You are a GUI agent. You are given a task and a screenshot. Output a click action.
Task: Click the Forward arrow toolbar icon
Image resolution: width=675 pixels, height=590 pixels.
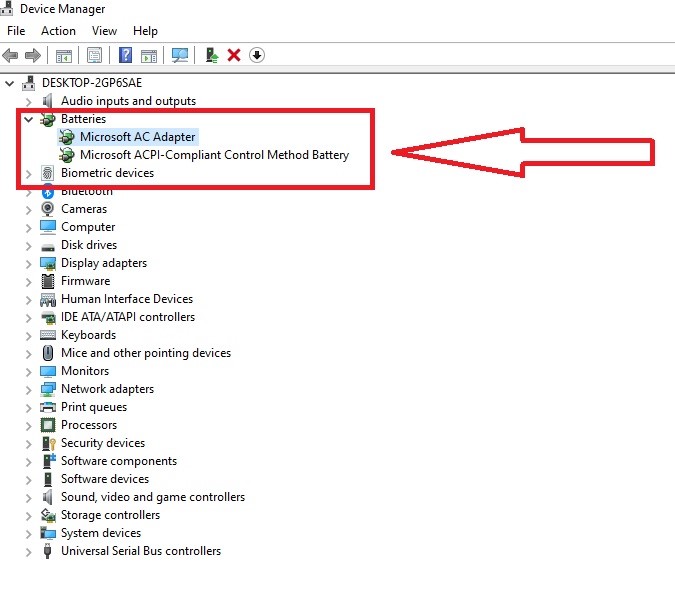tap(33, 56)
